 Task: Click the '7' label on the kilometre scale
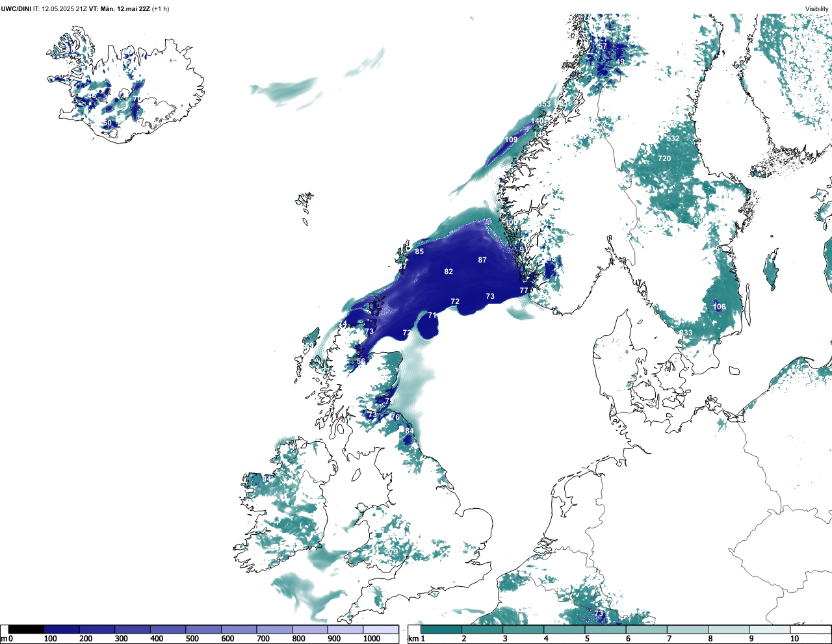669,639
